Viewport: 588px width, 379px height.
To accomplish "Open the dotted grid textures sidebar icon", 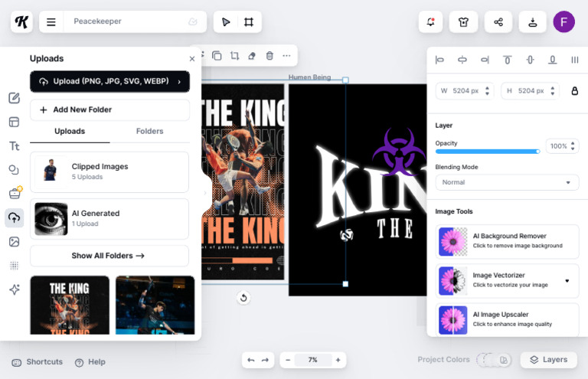I will coord(15,266).
